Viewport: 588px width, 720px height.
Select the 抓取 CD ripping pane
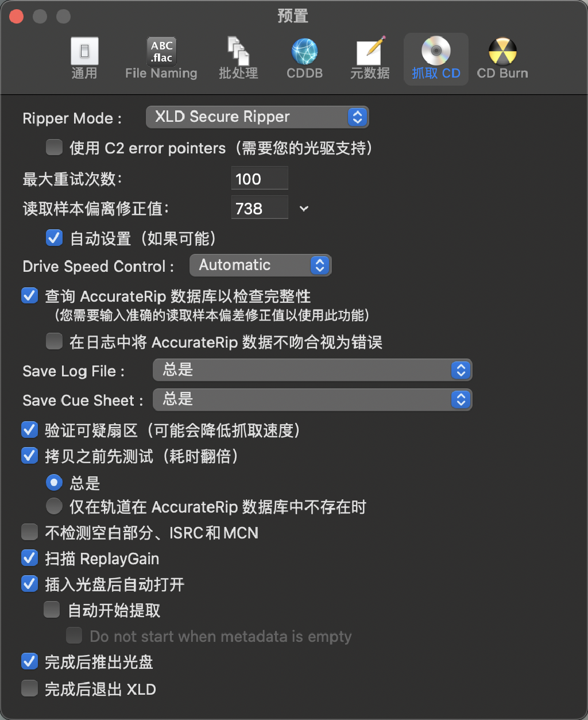click(x=436, y=57)
